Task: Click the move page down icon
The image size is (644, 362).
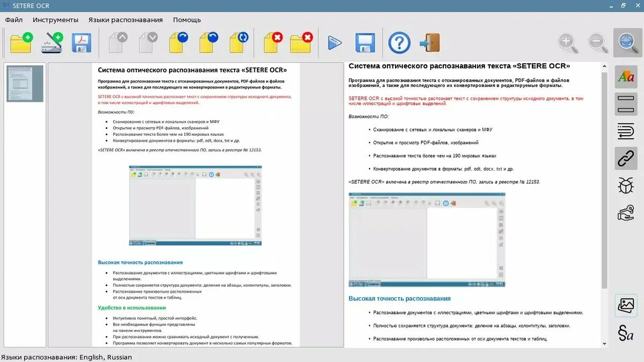Action: (x=148, y=43)
